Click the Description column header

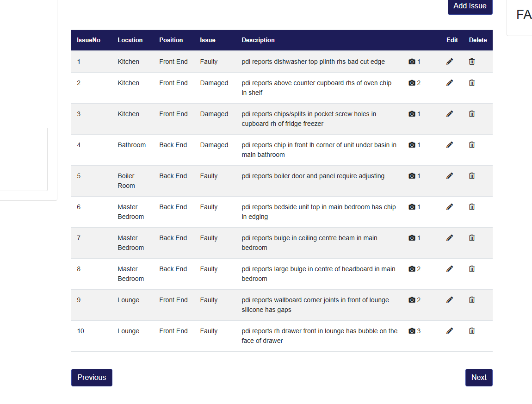tap(258, 40)
